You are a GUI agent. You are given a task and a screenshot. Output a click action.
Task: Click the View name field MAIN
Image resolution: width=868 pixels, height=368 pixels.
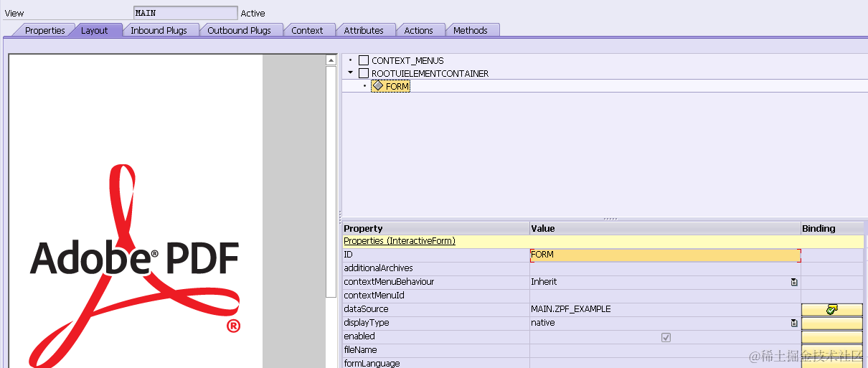(x=185, y=13)
